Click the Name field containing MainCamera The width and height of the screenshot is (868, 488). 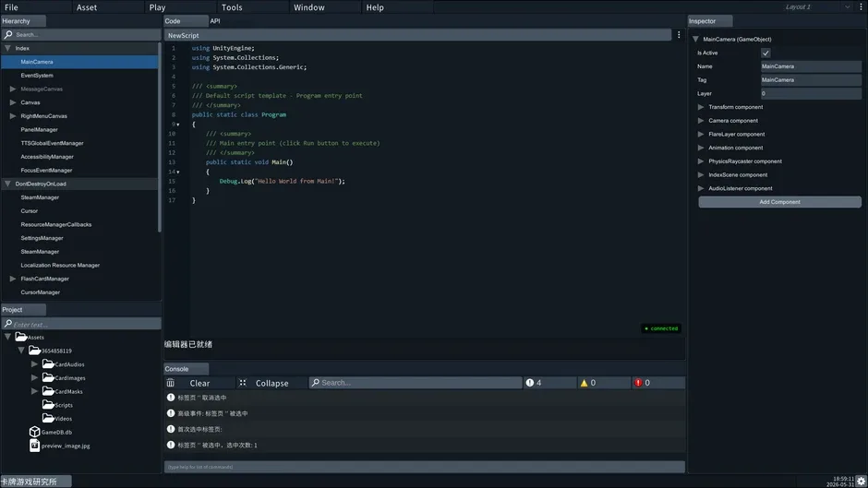point(811,66)
